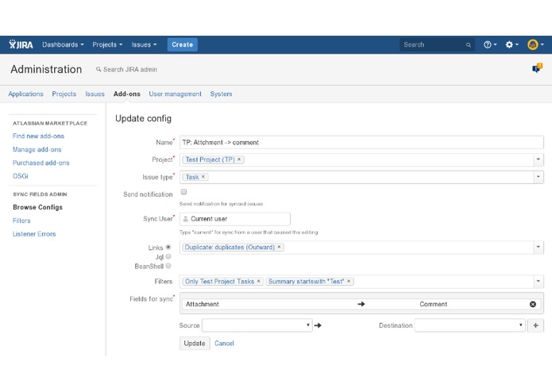The height and width of the screenshot is (392, 552).
Task: Select the Add-ons admin tab
Action: 127,94
